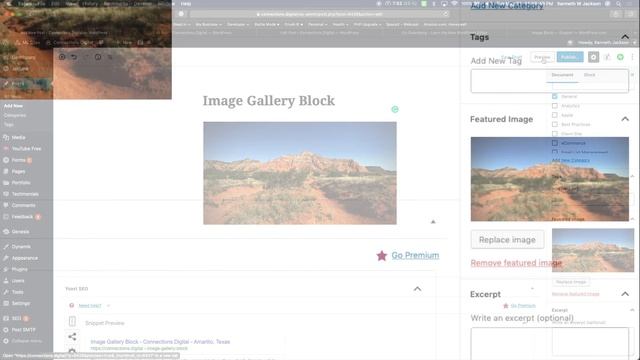Select the mobile snippet preview icon
640x360 pixels.
point(72,322)
